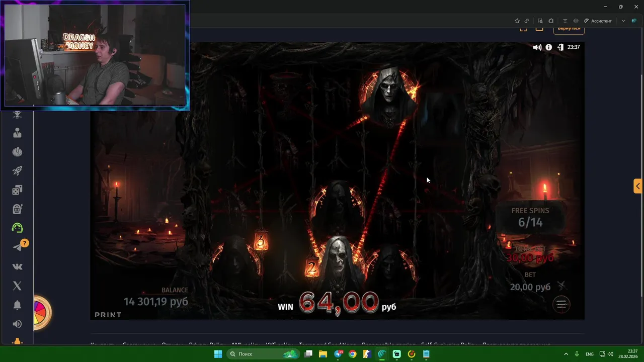Open the X social sidebar icon

coord(17,286)
